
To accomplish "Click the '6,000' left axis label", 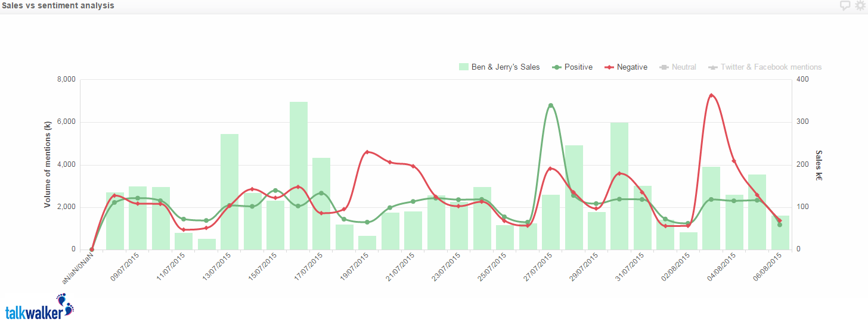I will pyautogui.click(x=66, y=122).
